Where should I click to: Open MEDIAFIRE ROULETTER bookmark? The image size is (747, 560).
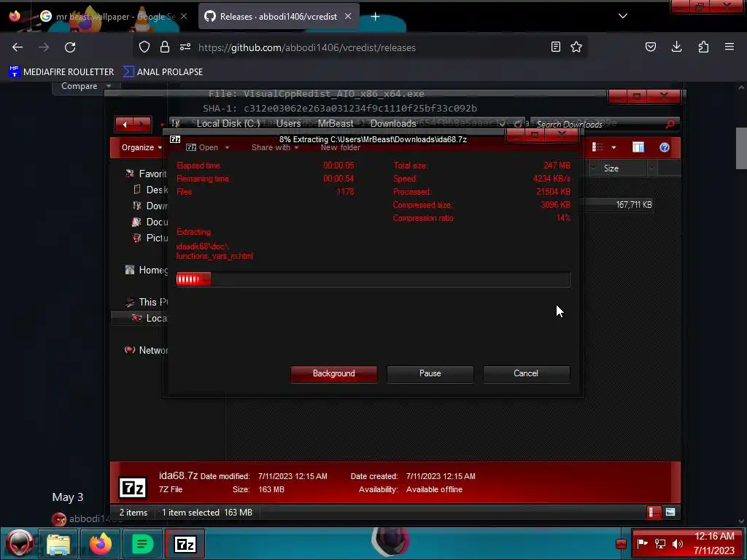point(61,72)
